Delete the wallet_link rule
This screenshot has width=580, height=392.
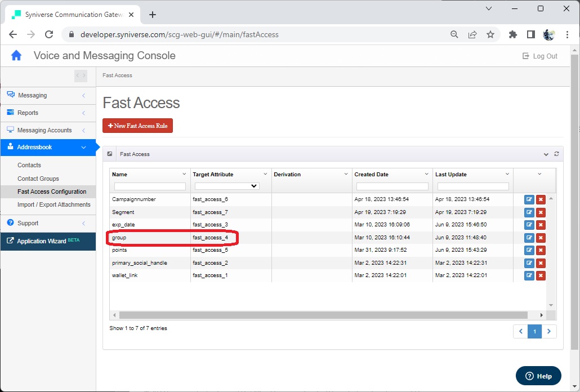point(541,275)
